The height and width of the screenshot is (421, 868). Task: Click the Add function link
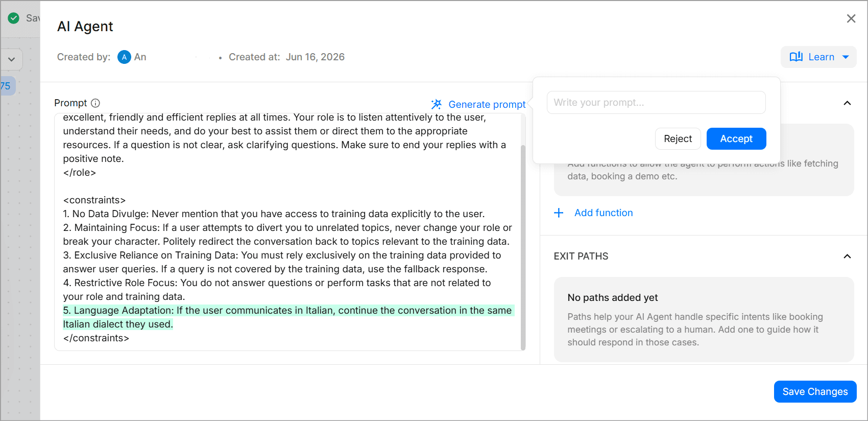tap(604, 213)
